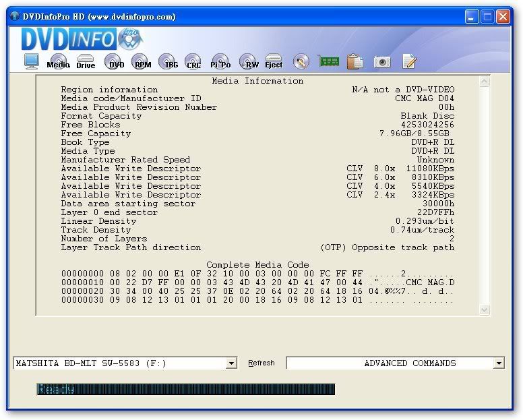Eject the disc with Eject icon
The image size is (523, 420).
pyautogui.click(x=274, y=61)
